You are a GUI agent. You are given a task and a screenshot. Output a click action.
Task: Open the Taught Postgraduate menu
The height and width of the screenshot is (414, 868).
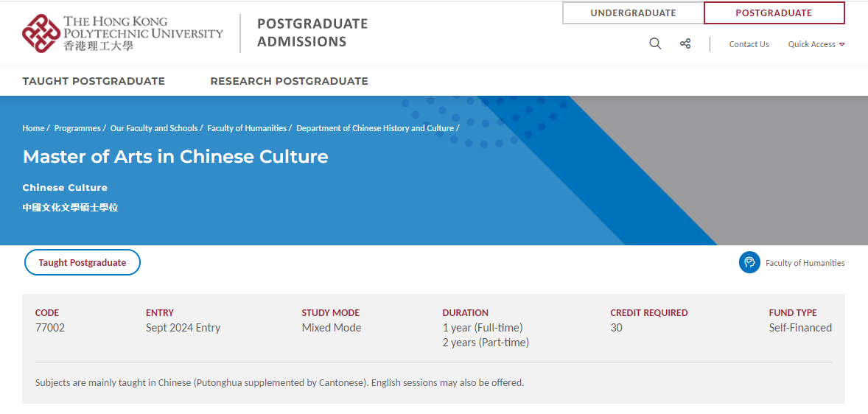pyautogui.click(x=94, y=81)
